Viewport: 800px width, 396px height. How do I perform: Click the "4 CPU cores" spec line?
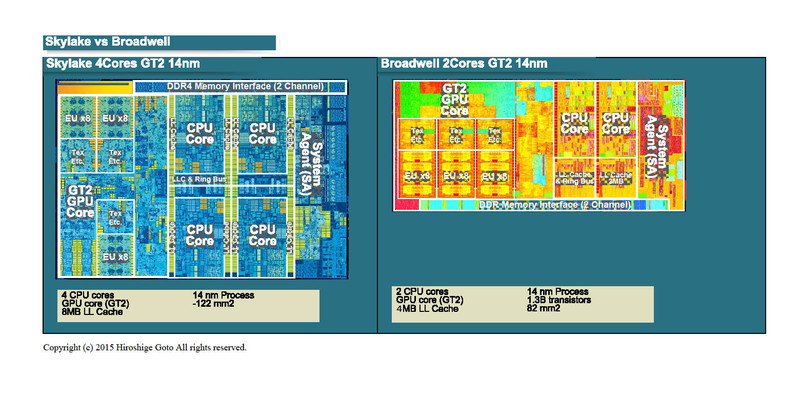pos(88,295)
